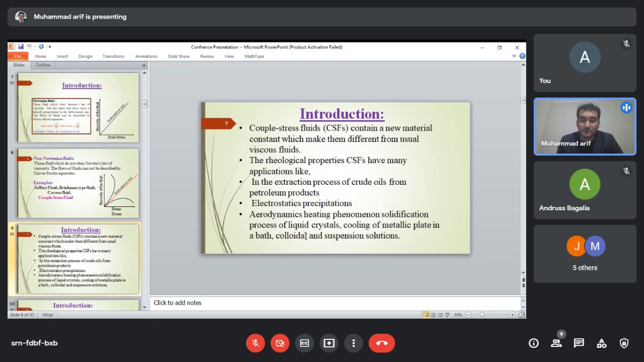Select slide 9 thumbnail in pane
This screenshot has width=644, height=362.
coord(77,259)
